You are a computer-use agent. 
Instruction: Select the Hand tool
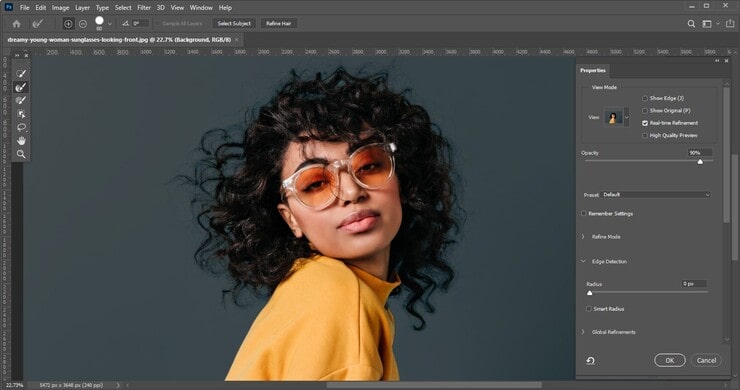click(21, 141)
